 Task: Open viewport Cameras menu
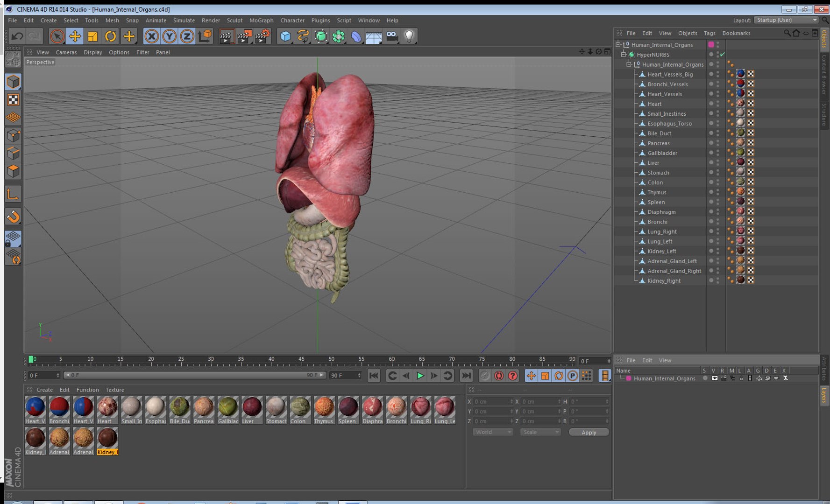click(x=66, y=52)
